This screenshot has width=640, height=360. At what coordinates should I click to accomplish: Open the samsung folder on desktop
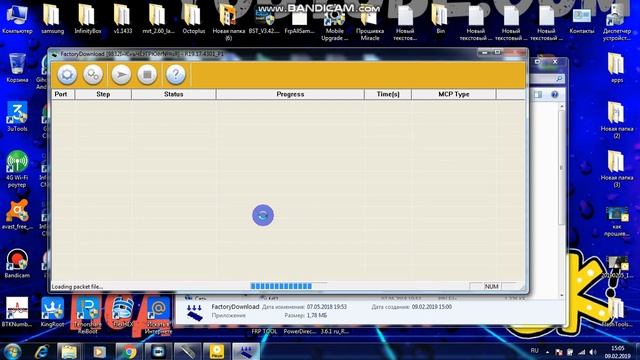tap(52, 20)
